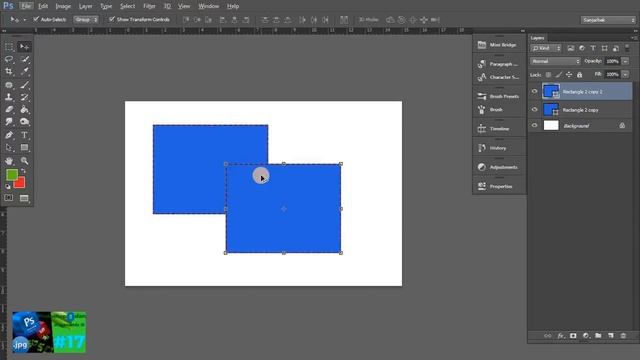The image size is (640, 360).
Task: Swap foreground and background colors
Action: (x=23, y=171)
